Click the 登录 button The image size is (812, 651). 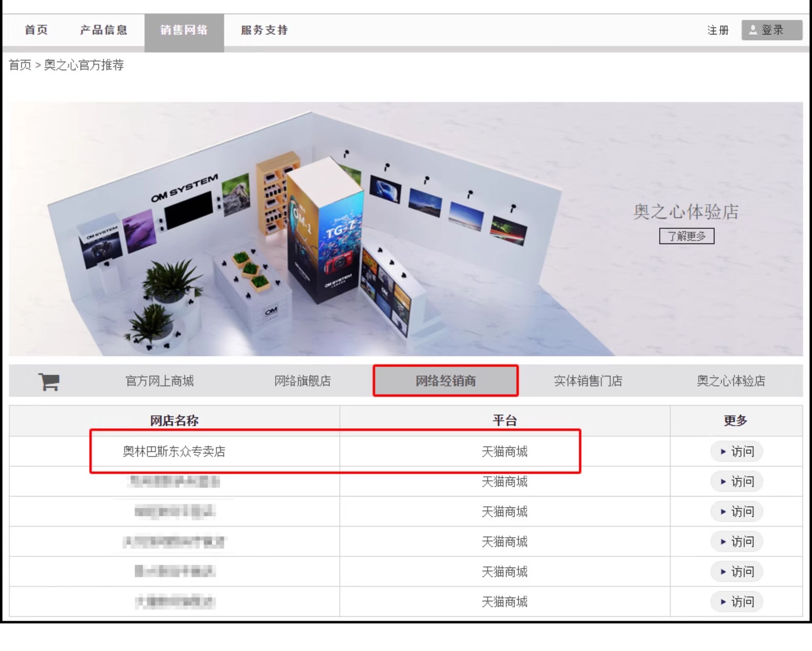(x=772, y=30)
